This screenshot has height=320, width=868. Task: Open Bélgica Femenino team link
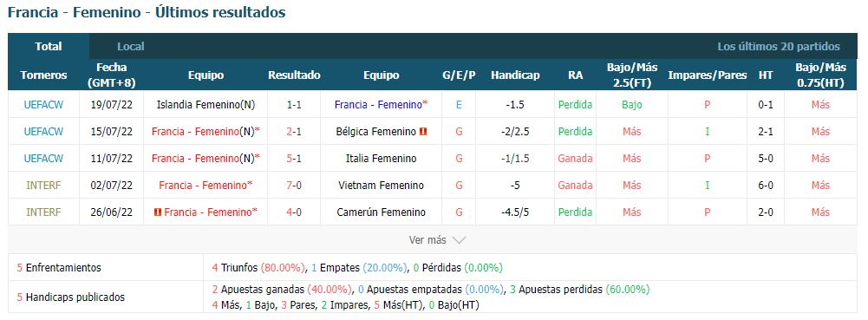(375, 132)
